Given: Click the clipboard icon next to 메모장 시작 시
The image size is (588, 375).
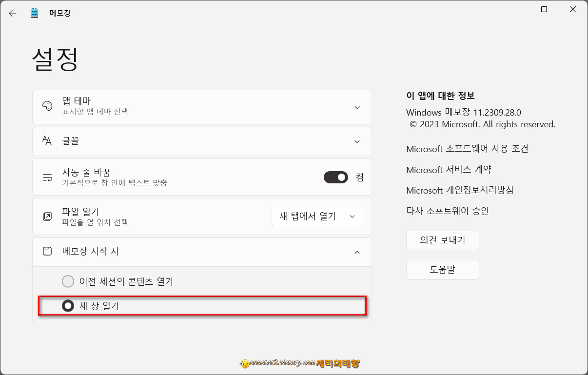Looking at the screenshot, I should click(47, 252).
